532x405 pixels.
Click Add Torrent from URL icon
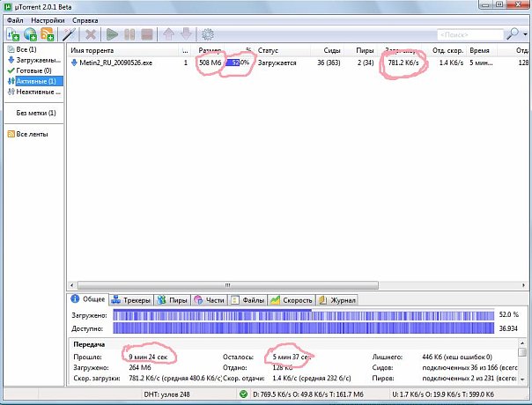tap(31, 34)
